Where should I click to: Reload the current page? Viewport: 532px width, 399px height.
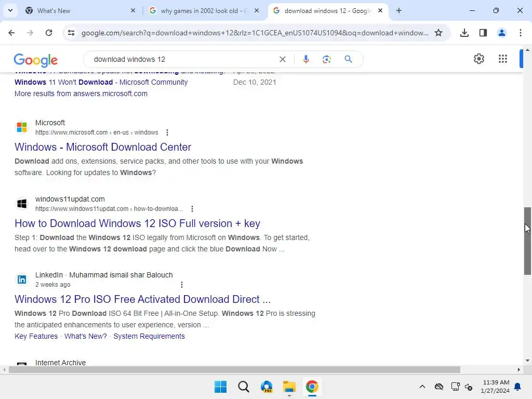49,33
